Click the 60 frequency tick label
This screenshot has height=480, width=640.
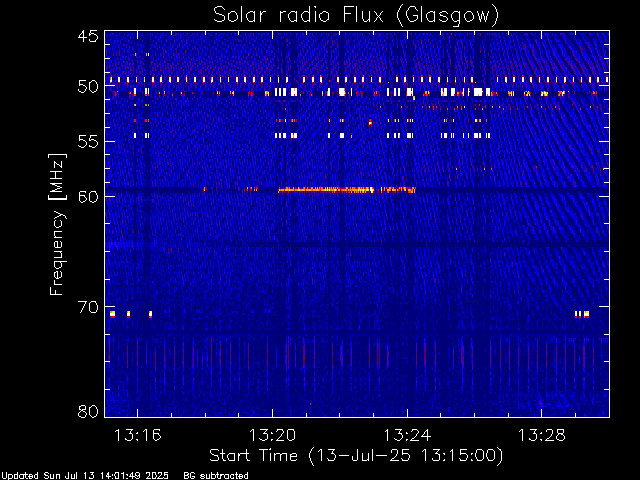pyautogui.click(x=88, y=197)
